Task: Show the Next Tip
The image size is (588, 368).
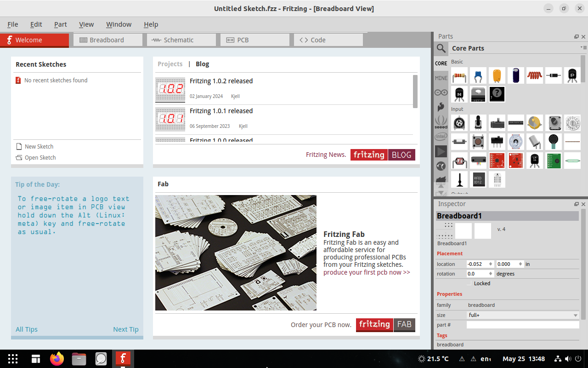Action: [126, 329]
